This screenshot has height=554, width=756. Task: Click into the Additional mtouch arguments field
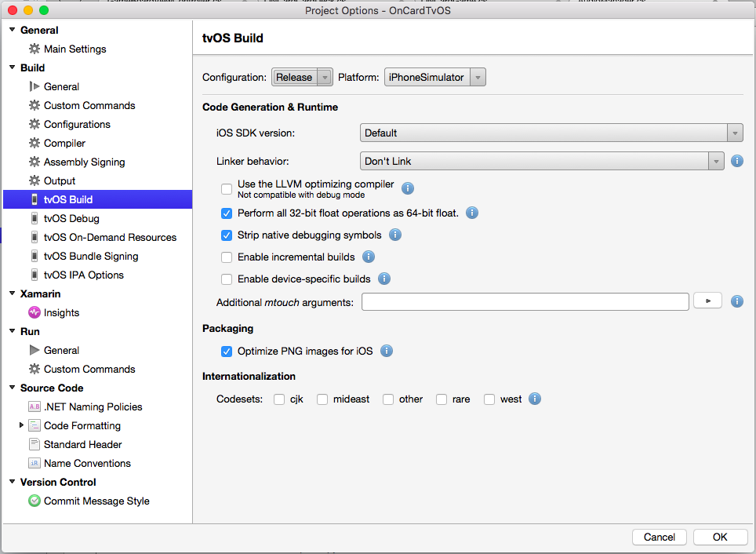point(525,301)
